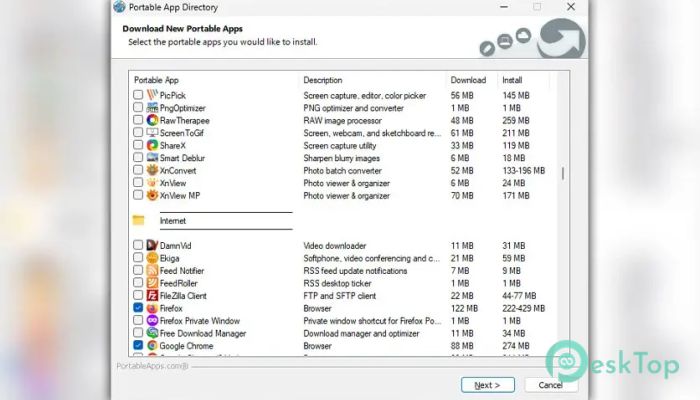
Task: Tick the XnView MP checkbox
Action: click(x=138, y=195)
